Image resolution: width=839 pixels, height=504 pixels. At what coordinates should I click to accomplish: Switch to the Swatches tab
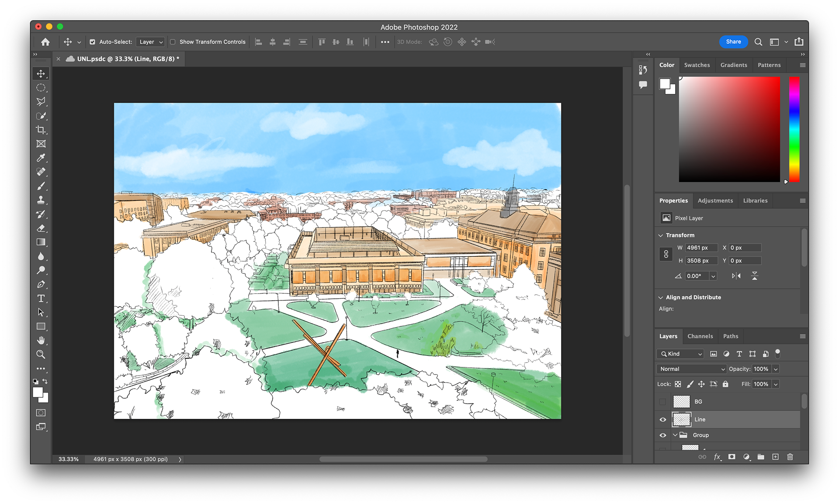pos(697,65)
